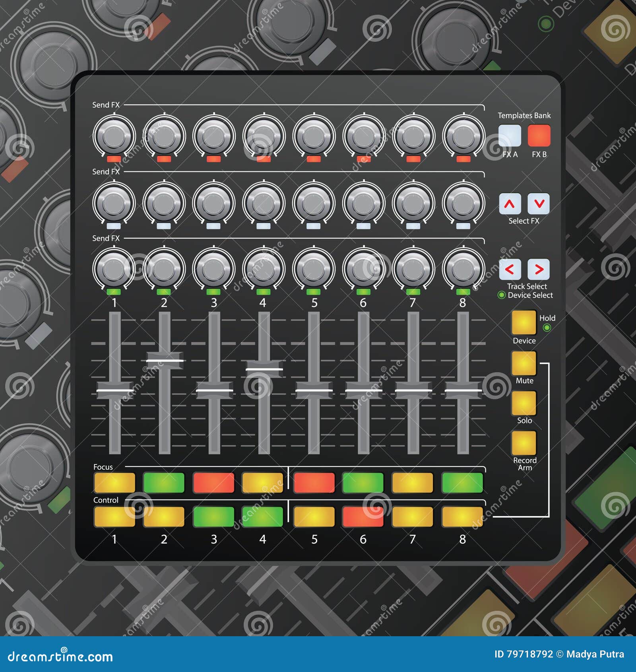Tap Control pad 6 (red)
Image resolution: width=636 pixels, height=672 pixels.
364,517
